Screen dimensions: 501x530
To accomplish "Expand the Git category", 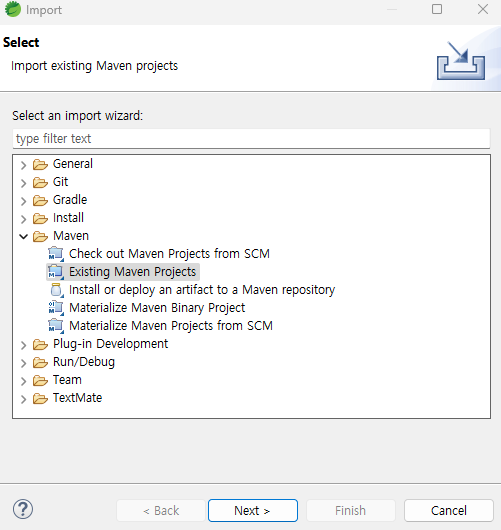I will (23, 183).
